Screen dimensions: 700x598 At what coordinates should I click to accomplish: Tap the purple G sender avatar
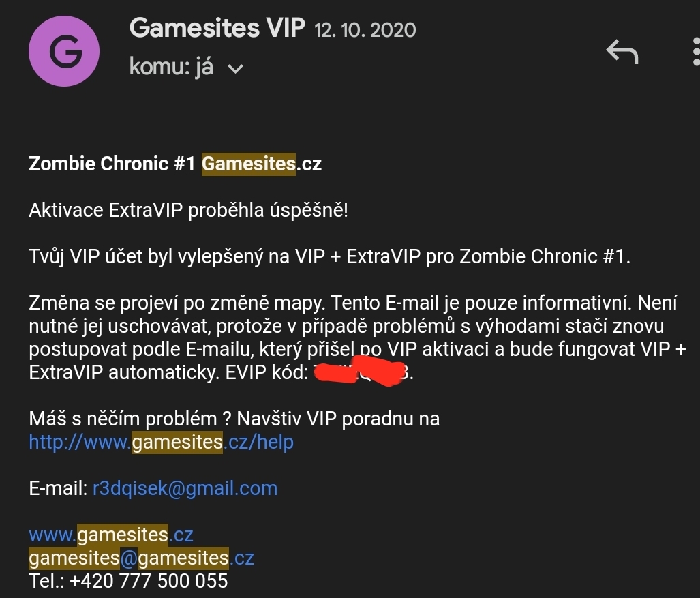point(64,51)
